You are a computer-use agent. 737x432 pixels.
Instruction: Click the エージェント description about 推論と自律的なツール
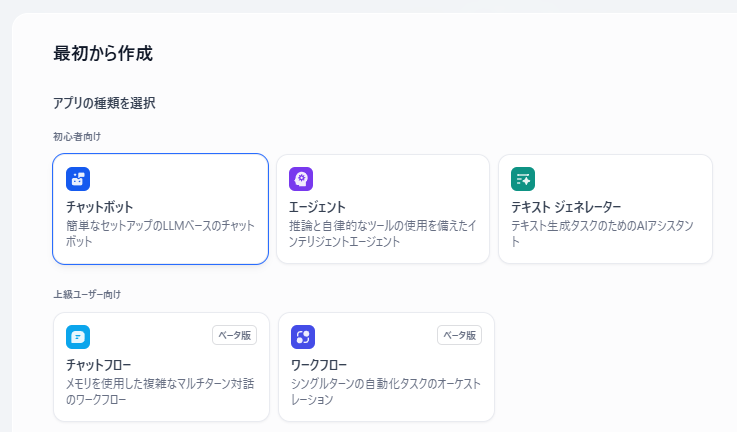click(383, 234)
